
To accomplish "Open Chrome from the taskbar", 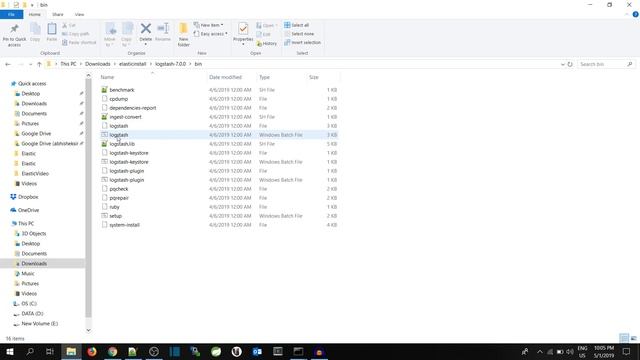I will point(113,351).
